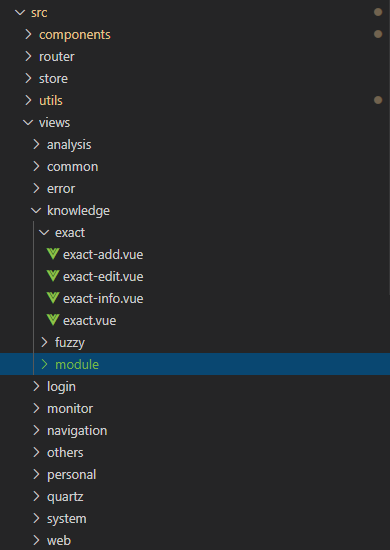The height and width of the screenshot is (550, 390).
Task: Select the src folder label
Action: (39, 13)
